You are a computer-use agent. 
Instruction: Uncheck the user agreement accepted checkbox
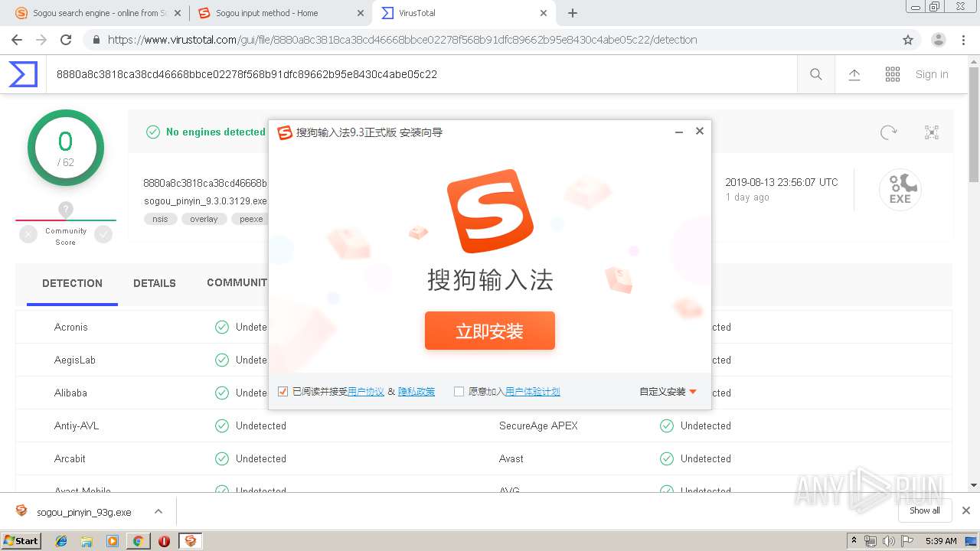283,391
